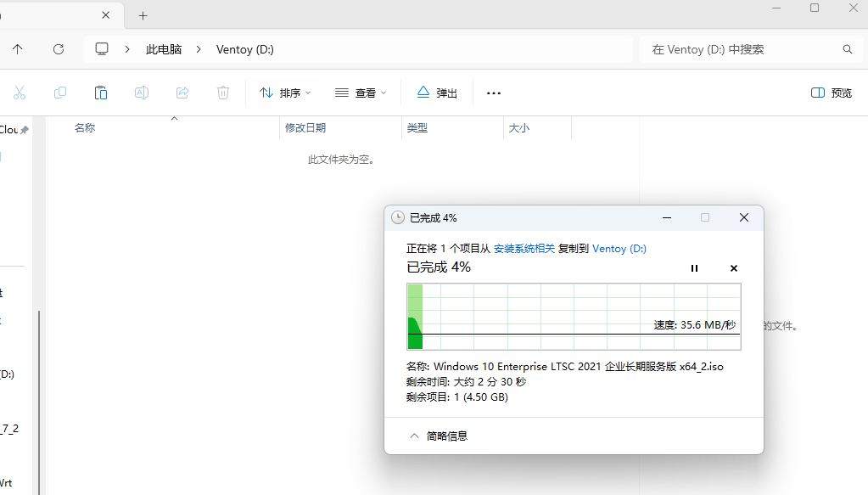Viewport: 868px width, 495px height.
Task: Cancel the file copy with X button
Action: (x=734, y=268)
